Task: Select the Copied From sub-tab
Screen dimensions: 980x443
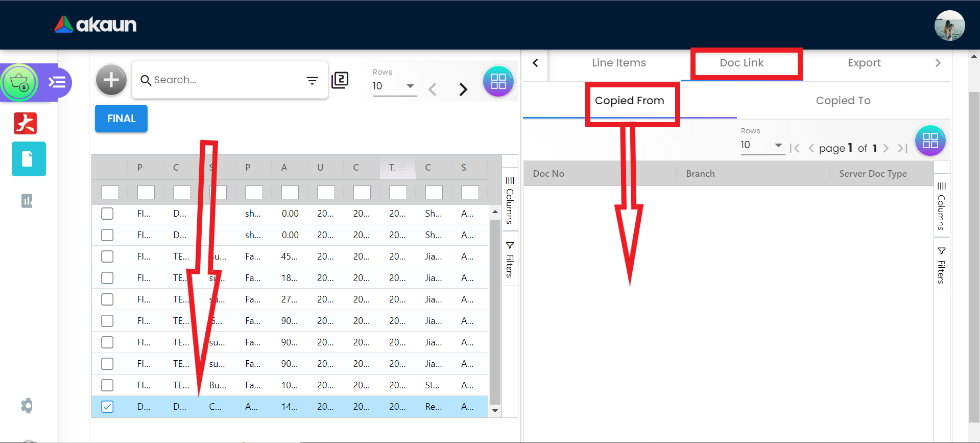Action: [x=630, y=101]
